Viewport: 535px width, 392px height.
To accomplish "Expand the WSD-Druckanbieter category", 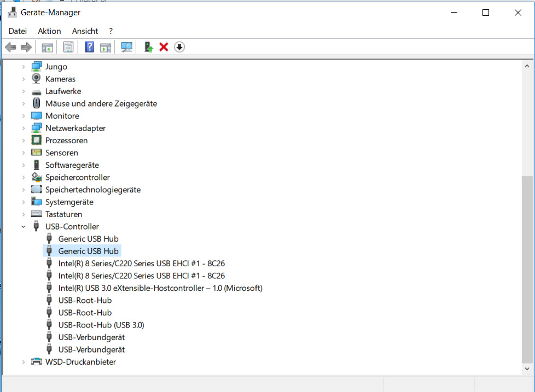I will (x=23, y=362).
